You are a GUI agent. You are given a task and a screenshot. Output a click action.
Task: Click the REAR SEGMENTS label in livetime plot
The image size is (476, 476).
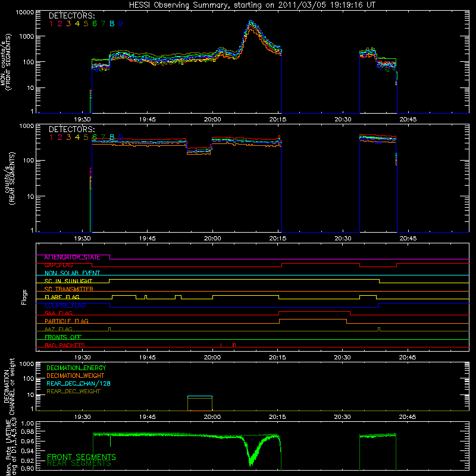79,464
